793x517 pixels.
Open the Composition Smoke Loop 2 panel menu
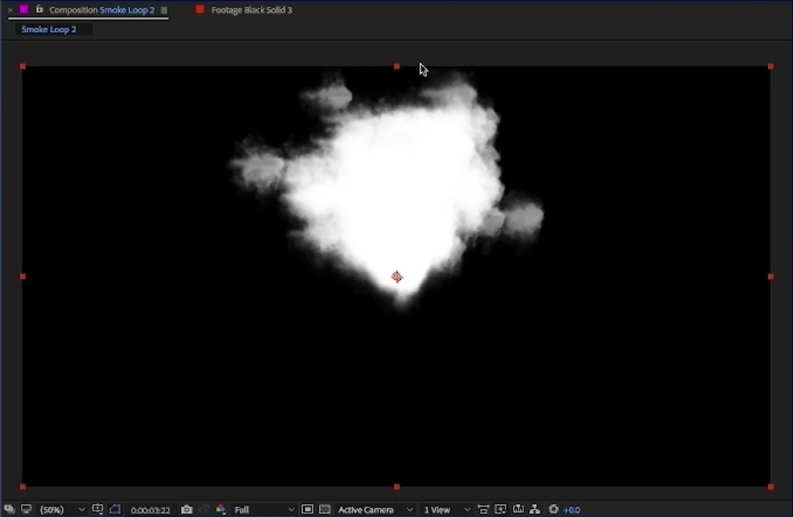click(x=164, y=10)
